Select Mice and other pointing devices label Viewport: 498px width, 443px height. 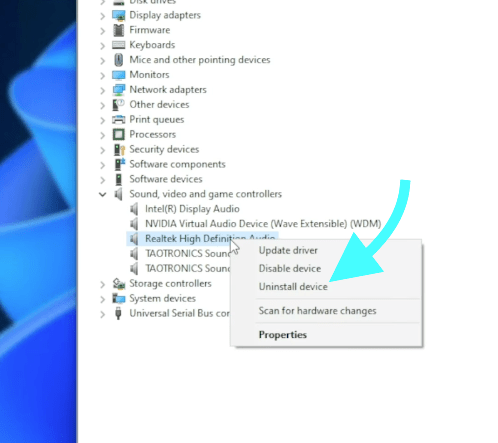(200, 60)
